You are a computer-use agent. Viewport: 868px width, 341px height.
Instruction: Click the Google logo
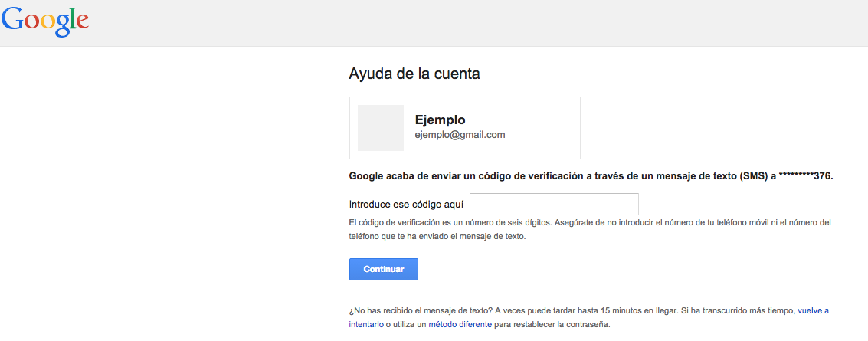coord(45,22)
